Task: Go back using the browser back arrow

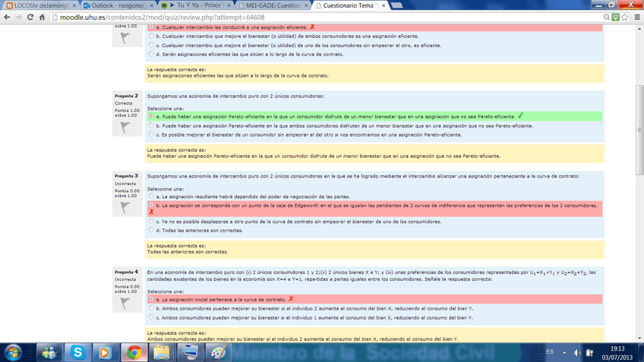Action: tap(8, 17)
